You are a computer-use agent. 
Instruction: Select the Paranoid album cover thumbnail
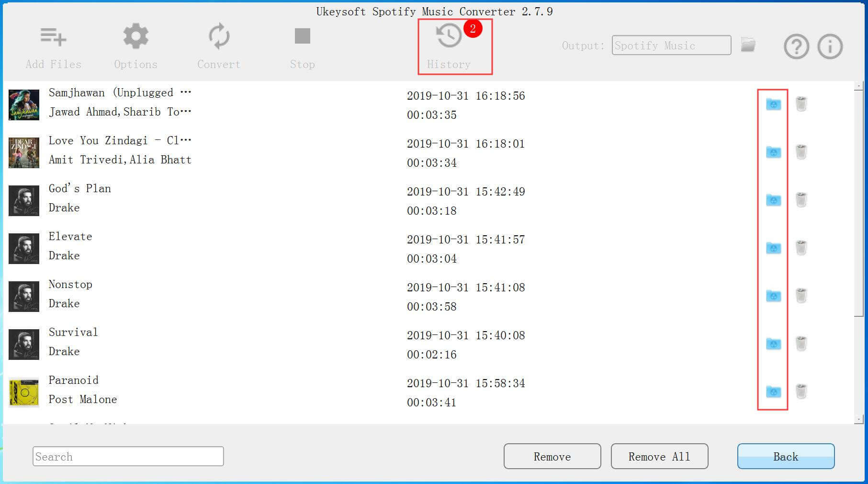point(24,392)
